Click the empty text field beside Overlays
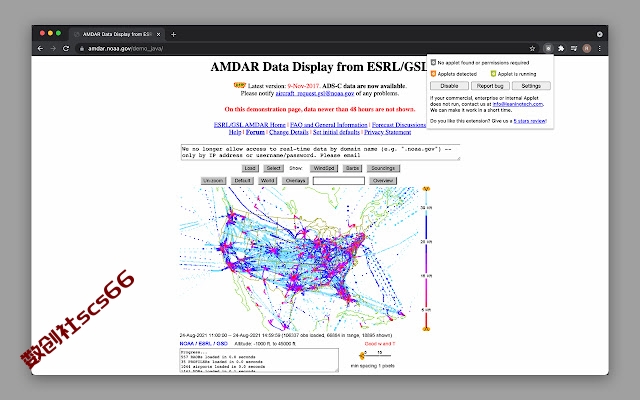This screenshot has width=640, height=400. pyautogui.click(x=339, y=180)
